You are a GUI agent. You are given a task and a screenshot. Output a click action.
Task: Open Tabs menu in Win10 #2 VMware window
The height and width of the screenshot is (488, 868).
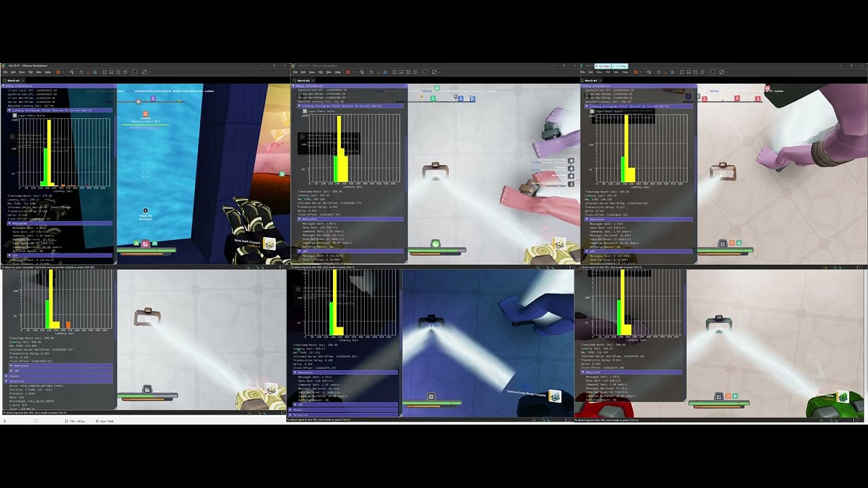pos(329,72)
